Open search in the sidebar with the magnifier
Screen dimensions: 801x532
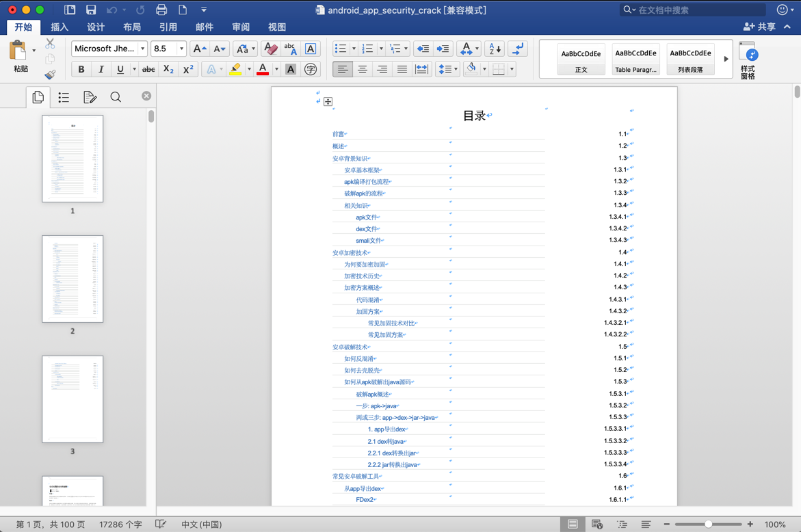[116, 97]
